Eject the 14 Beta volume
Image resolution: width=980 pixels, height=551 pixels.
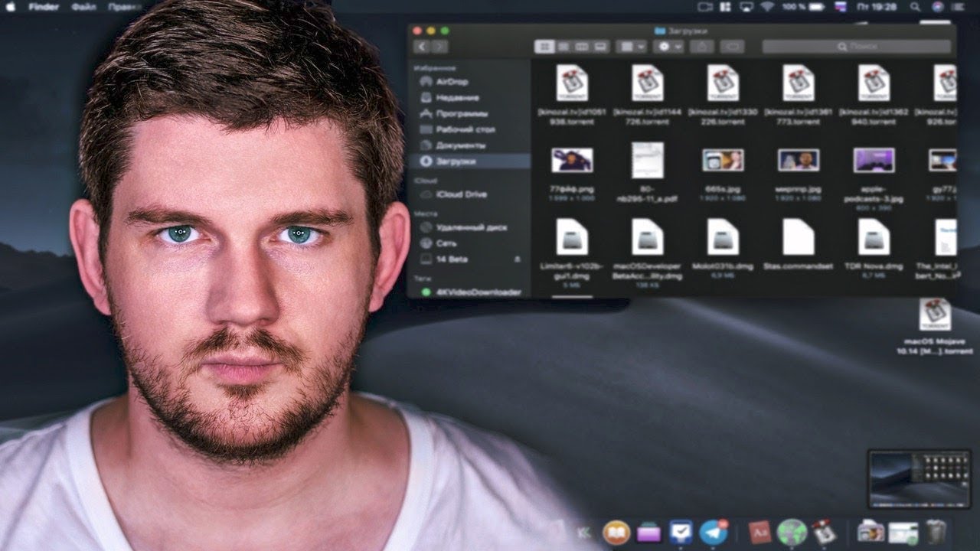518,259
